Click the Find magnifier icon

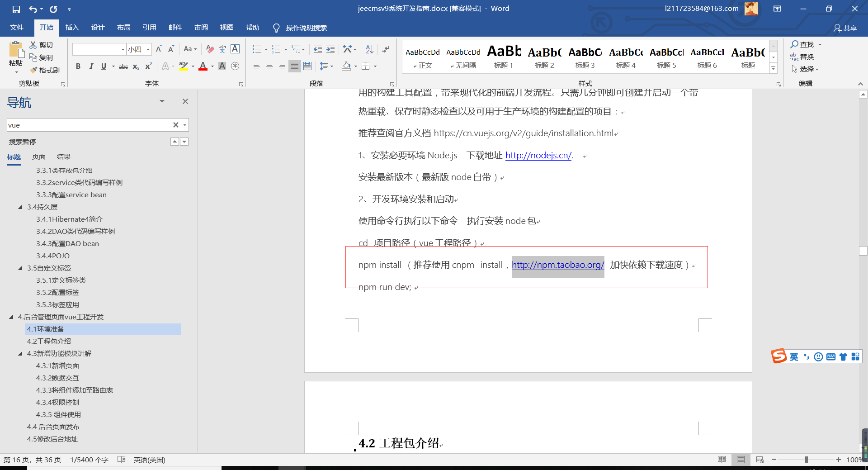click(794, 44)
